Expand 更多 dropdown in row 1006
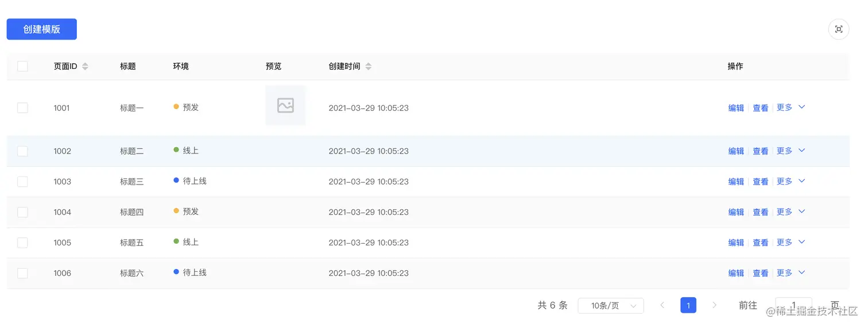The image size is (868, 327). point(791,272)
